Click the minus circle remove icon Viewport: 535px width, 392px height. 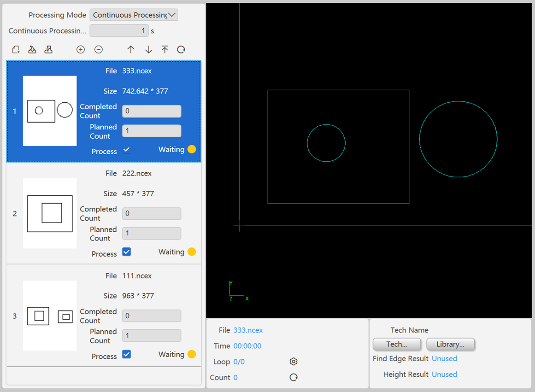tap(99, 50)
